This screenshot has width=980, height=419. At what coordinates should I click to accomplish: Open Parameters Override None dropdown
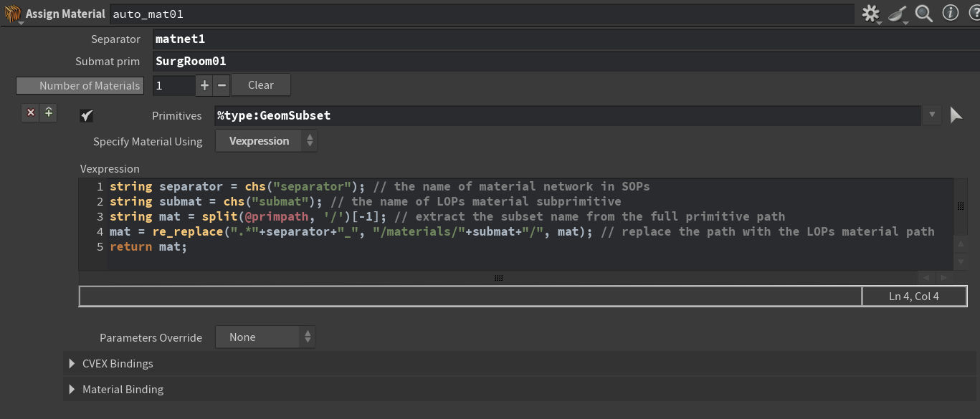(x=265, y=337)
